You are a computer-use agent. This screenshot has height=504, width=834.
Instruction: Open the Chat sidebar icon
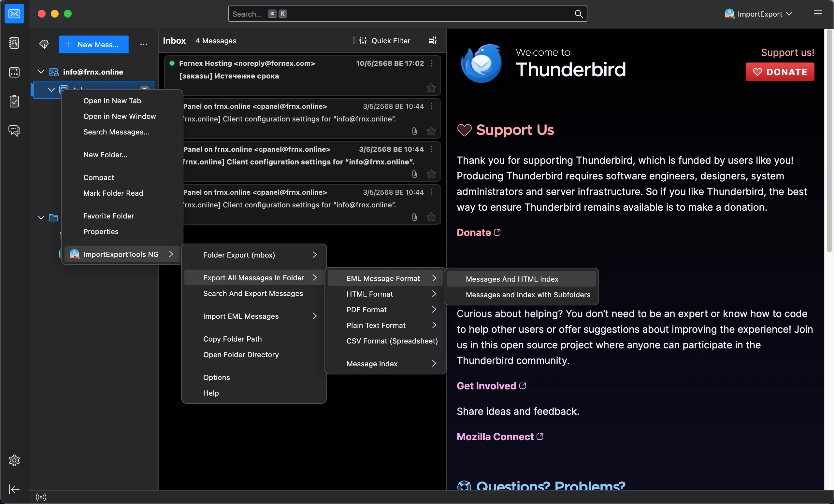[x=14, y=130]
